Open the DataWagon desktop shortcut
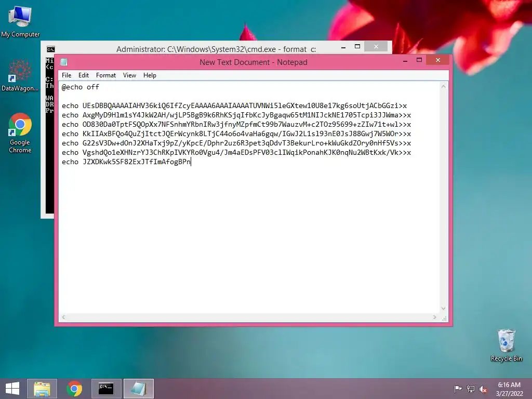The width and height of the screenshot is (532, 399). 20,75
